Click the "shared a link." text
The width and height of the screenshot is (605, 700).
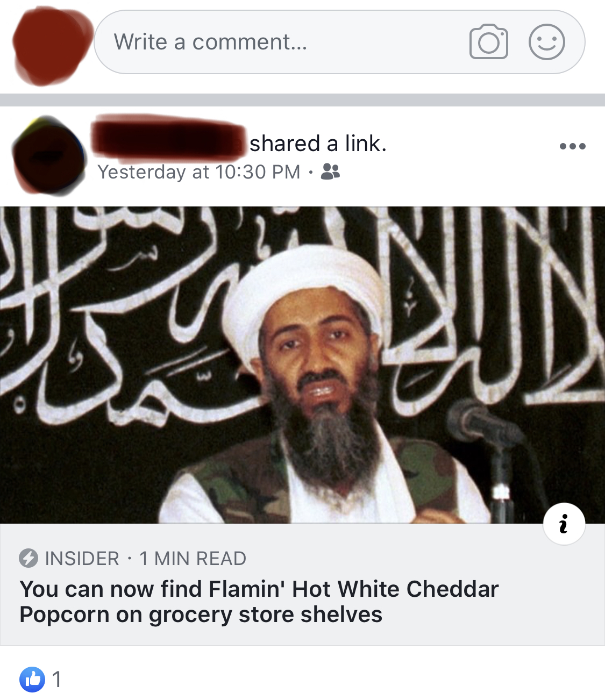pos(318,144)
